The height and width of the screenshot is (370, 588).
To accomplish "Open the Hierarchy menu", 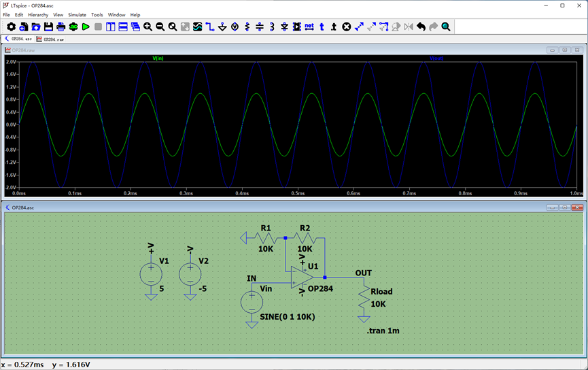I will point(38,15).
